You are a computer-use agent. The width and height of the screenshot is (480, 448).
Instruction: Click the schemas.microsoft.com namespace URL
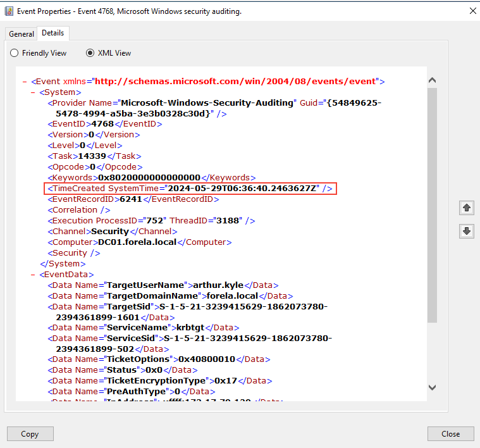click(235, 82)
